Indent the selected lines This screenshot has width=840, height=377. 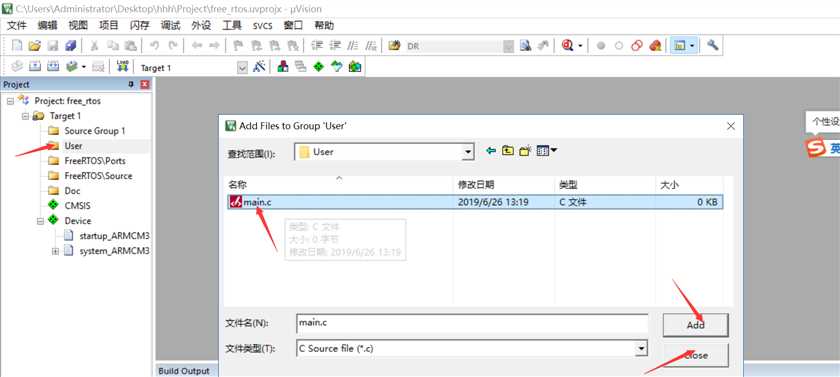tap(317, 46)
